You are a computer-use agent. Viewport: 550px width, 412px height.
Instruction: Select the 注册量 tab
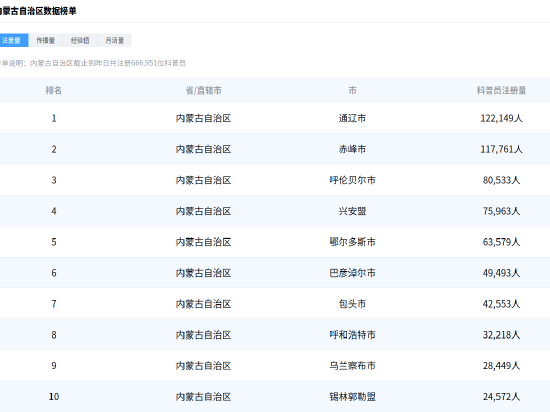pyautogui.click(x=13, y=40)
